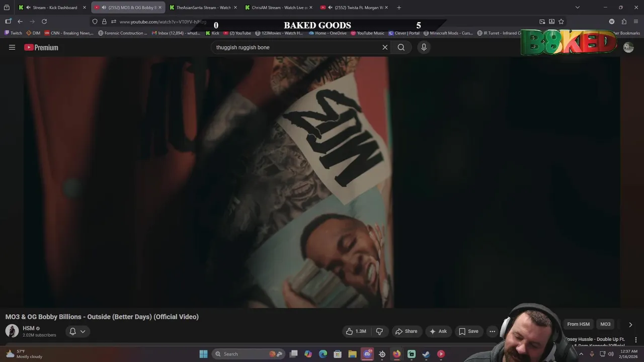
Task: Open YouTube Music bookmark
Action: 368,33
